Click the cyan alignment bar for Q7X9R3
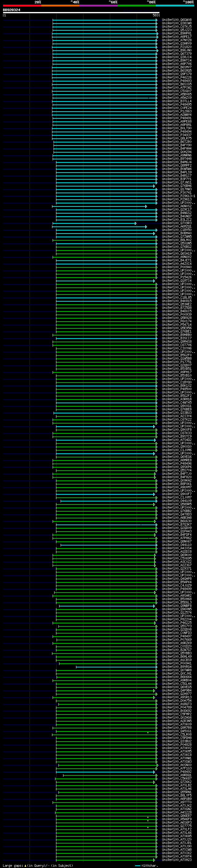Viewport: 197px width, 868px height. pos(94,223)
